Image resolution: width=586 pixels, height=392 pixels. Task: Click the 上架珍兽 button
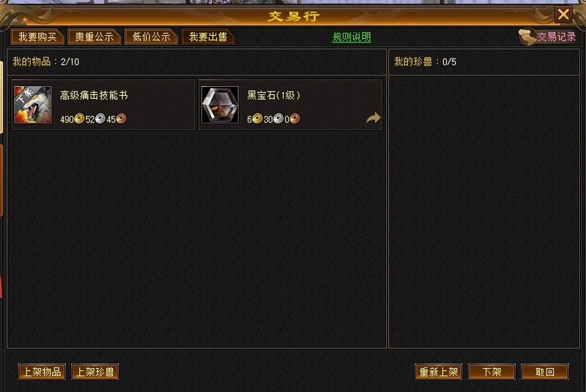coord(95,372)
